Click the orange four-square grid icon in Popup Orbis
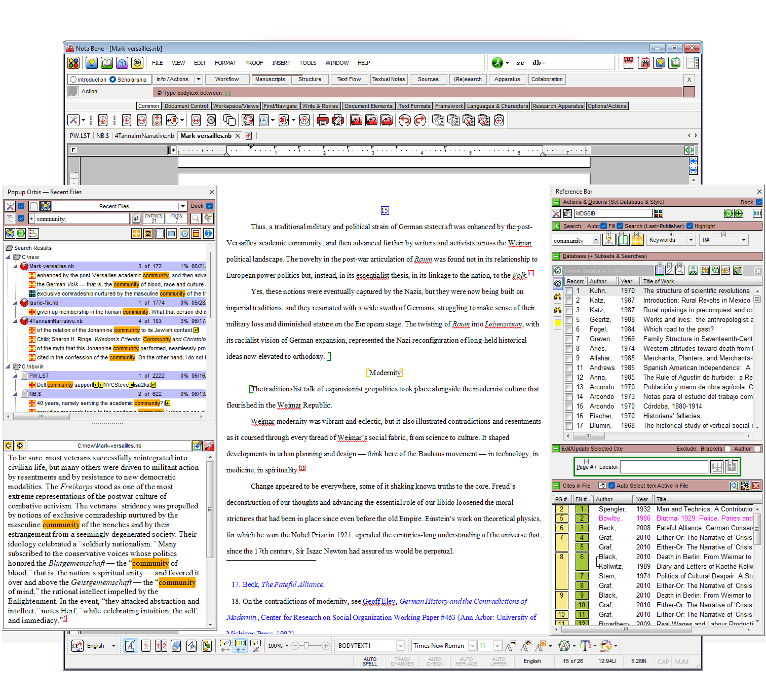 [x=136, y=233]
